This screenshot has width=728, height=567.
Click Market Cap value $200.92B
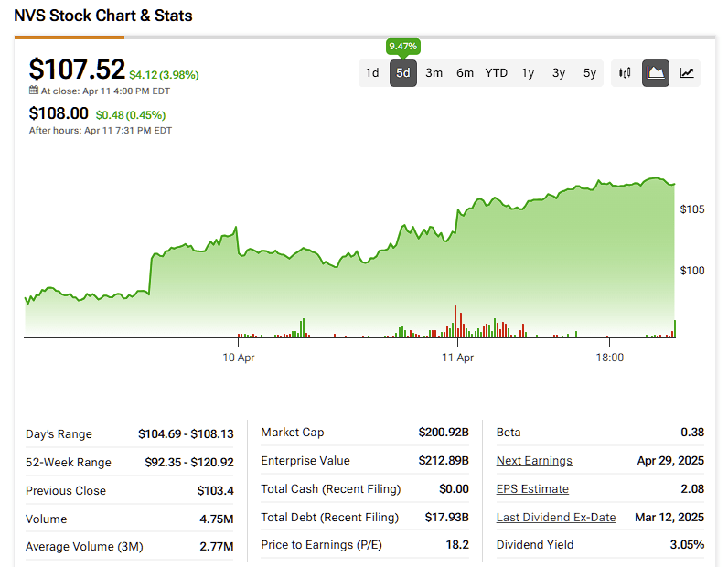click(444, 433)
